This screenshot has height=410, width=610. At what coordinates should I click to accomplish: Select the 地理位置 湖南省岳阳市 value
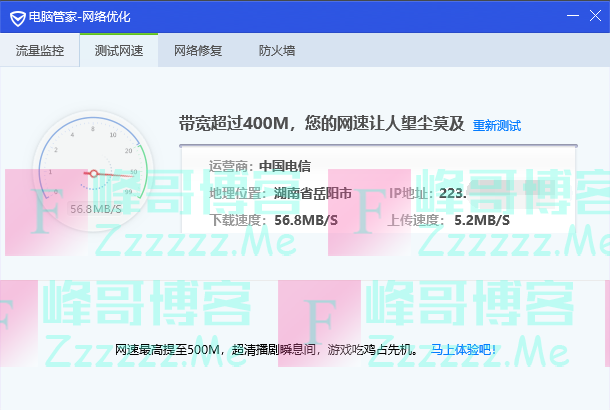pyautogui.click(x=312, y=193)
